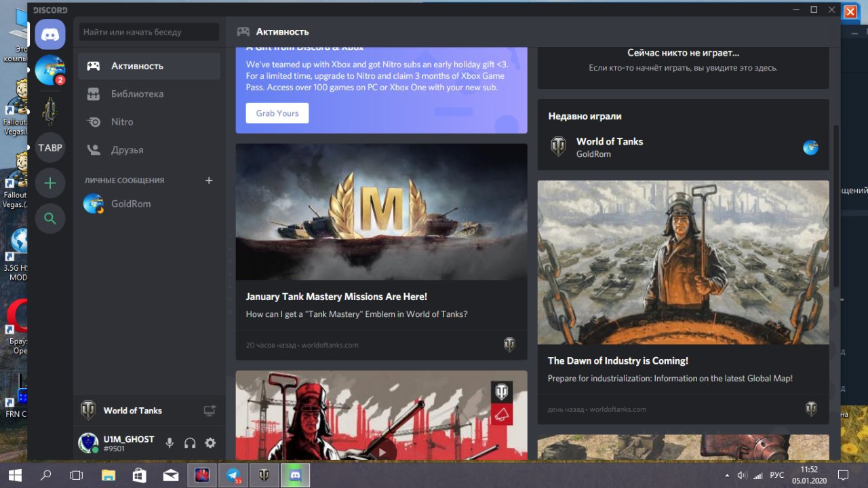This screenshot has height=488, width=868.
Task: Open user settings gear
Action: pos(210,443)
